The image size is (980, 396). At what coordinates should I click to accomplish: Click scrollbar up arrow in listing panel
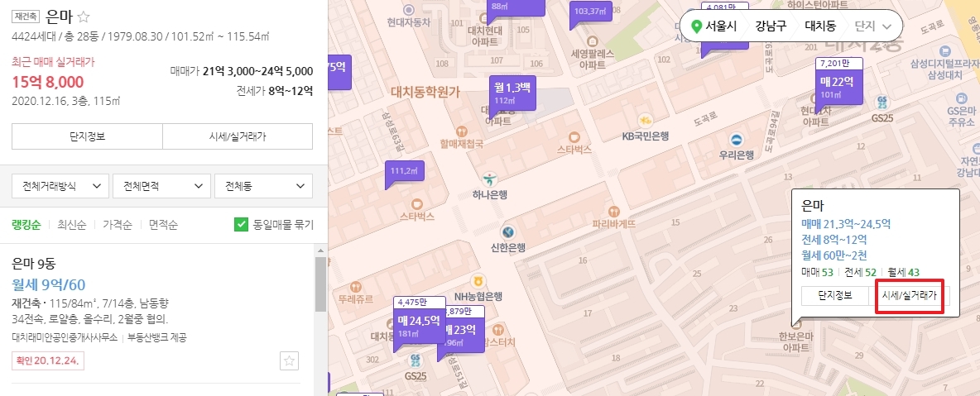[320, 250]
